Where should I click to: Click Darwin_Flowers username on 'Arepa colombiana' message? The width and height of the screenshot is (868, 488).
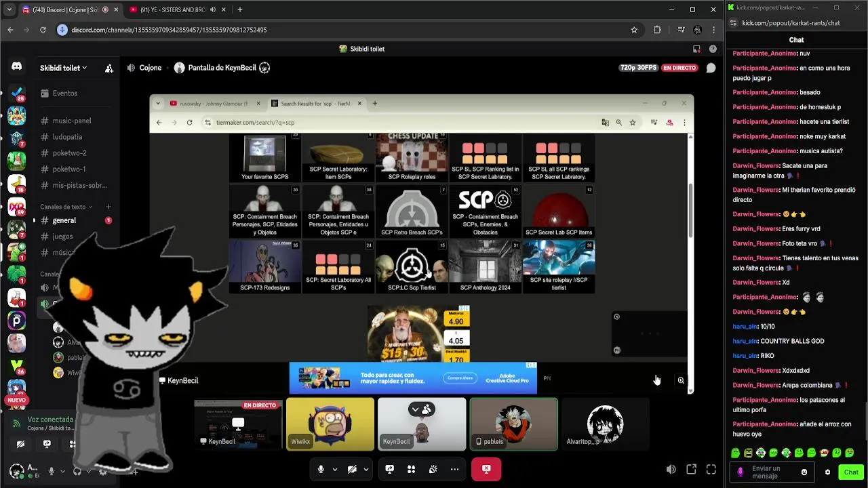(x=756, y=385)
